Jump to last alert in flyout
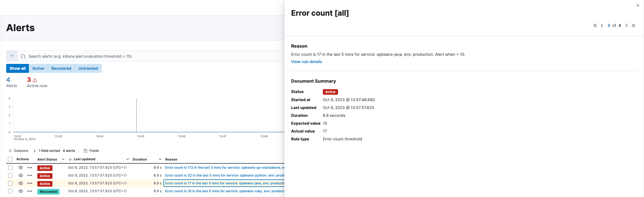Screen dimensions: 644x197 (x=633, y=26)
